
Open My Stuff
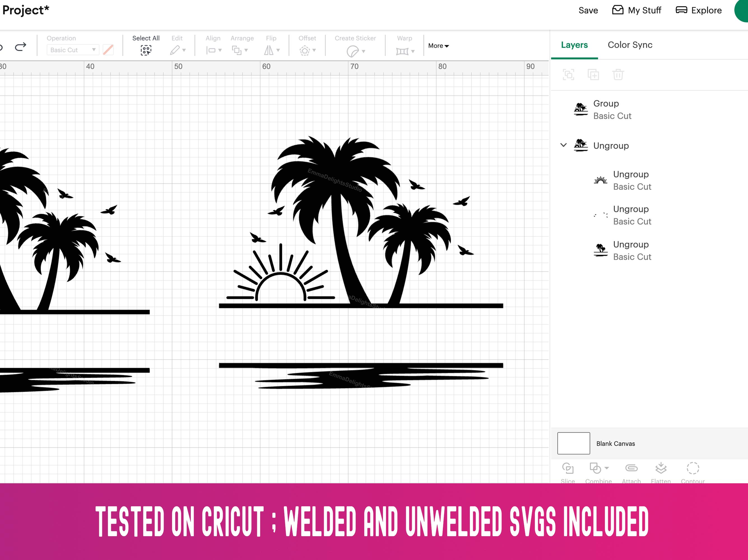[637, 10]
